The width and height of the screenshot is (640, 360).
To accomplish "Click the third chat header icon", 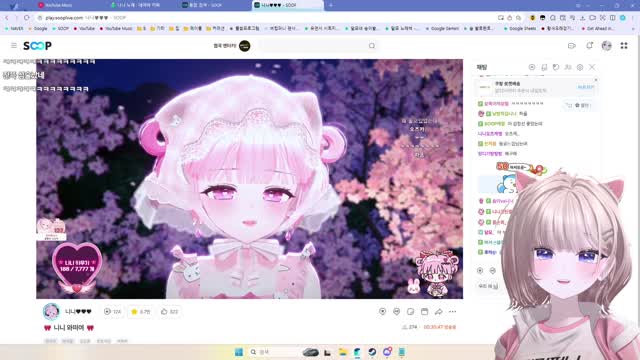I will [556, 67].
